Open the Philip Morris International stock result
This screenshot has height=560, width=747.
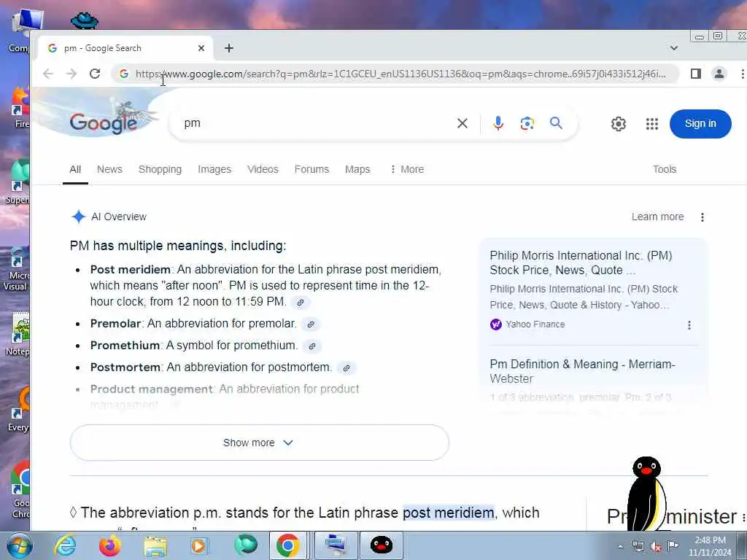point(581,262)
